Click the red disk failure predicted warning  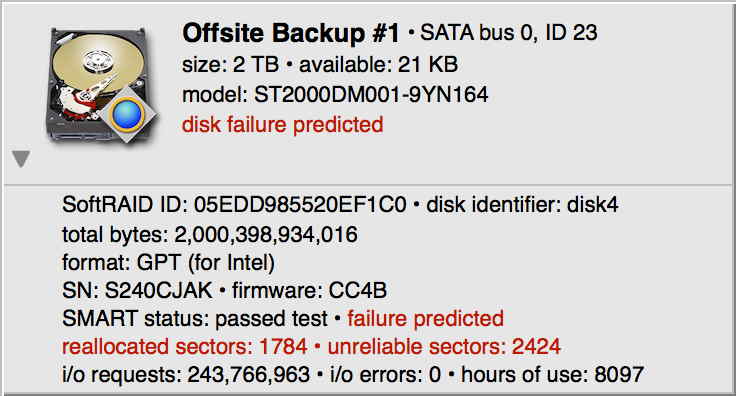(283, 125)
